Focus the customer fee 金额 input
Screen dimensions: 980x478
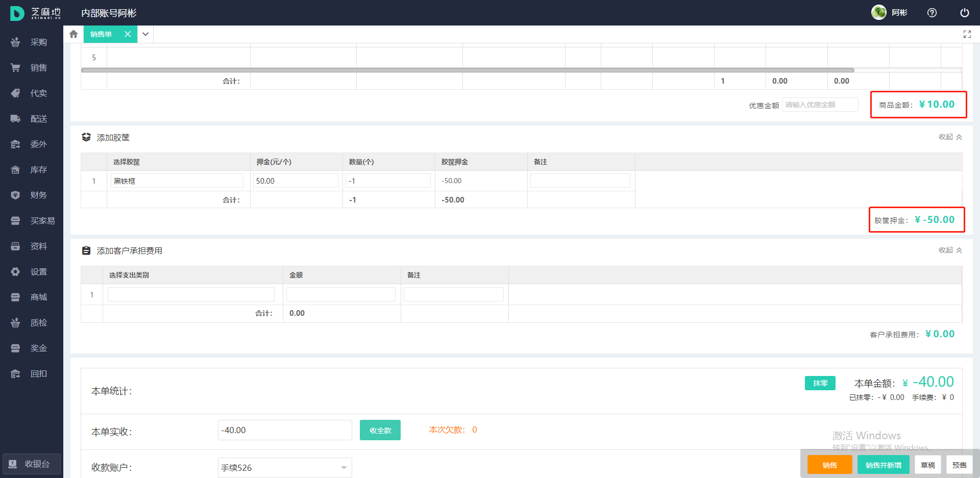341,294
